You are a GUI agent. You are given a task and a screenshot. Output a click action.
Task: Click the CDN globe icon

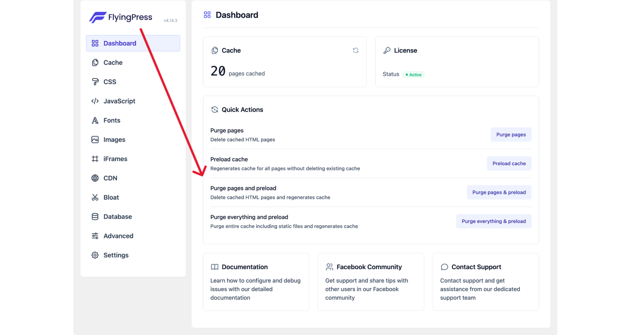[x=95, y=178]
